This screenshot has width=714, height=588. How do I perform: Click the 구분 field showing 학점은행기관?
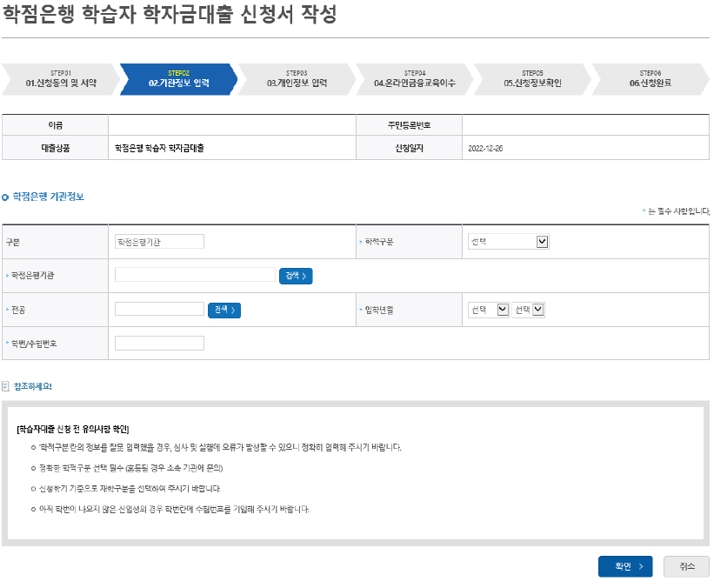click(x=160, y=241)
